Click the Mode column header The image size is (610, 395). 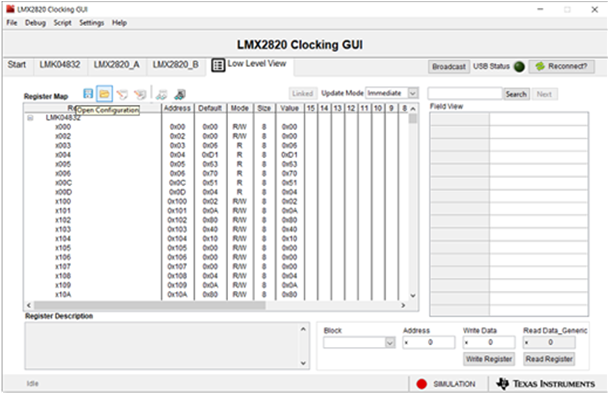point(240,108)
